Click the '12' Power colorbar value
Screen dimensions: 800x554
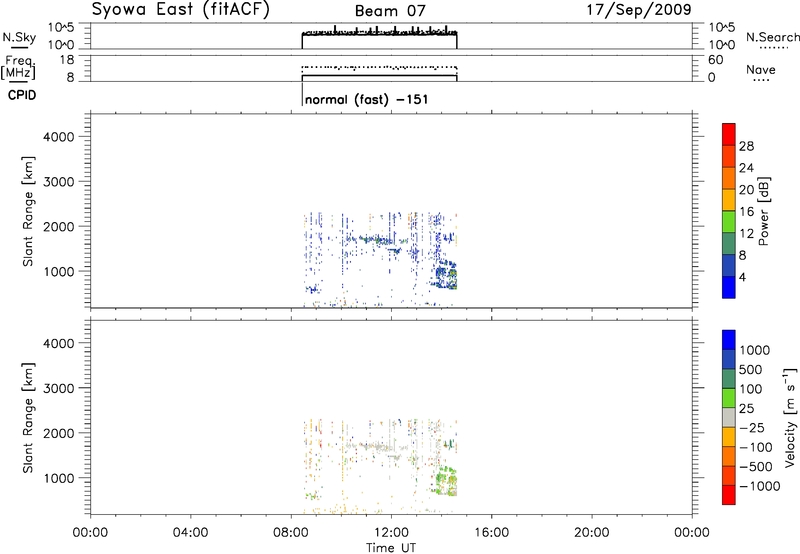click(x=746, y=234)
